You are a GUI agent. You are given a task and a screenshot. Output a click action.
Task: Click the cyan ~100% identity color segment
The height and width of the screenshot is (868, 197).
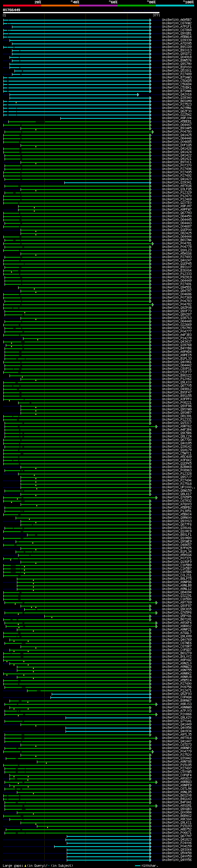(x=175, y=6)
